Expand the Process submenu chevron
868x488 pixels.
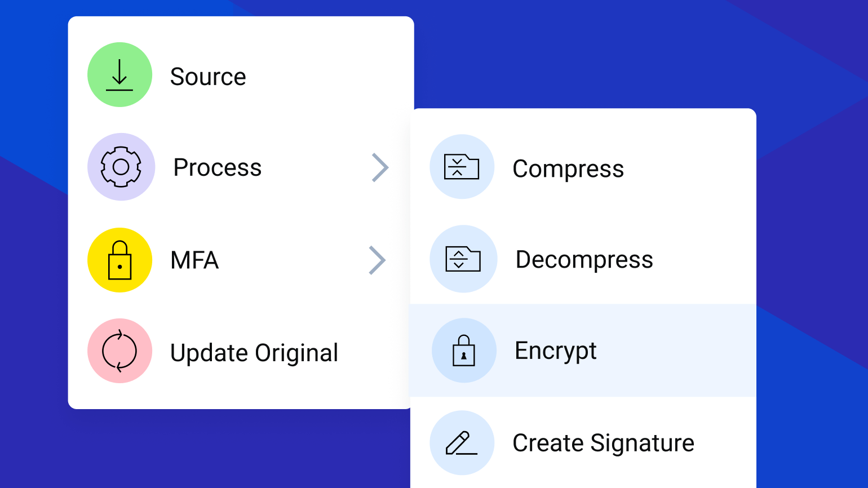(378, 167)
